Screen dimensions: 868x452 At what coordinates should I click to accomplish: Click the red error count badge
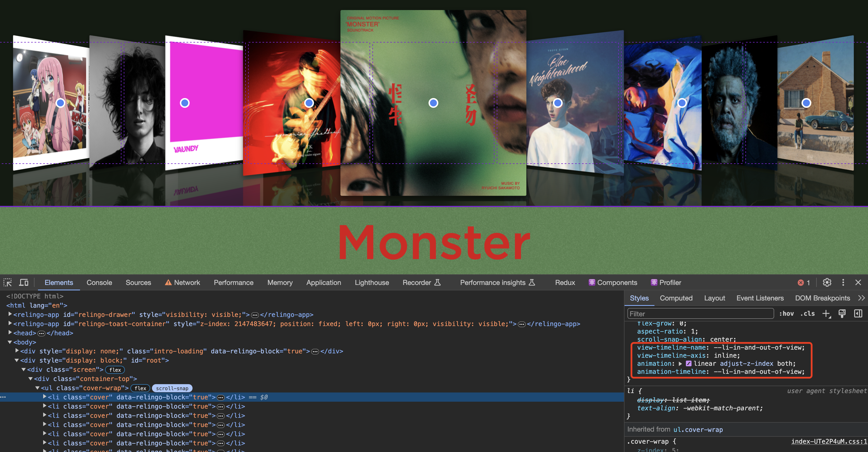(x=804, y=283)
